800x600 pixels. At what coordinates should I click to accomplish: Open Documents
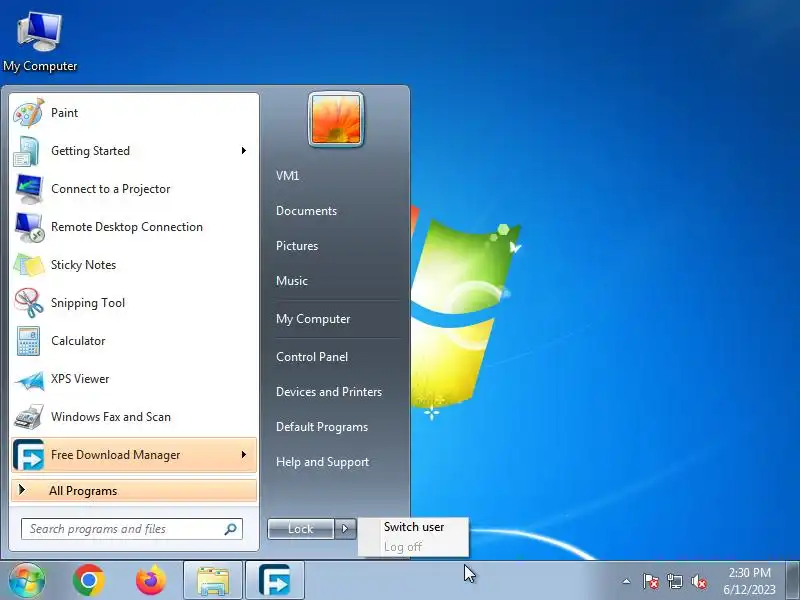(x=306, y=211)
